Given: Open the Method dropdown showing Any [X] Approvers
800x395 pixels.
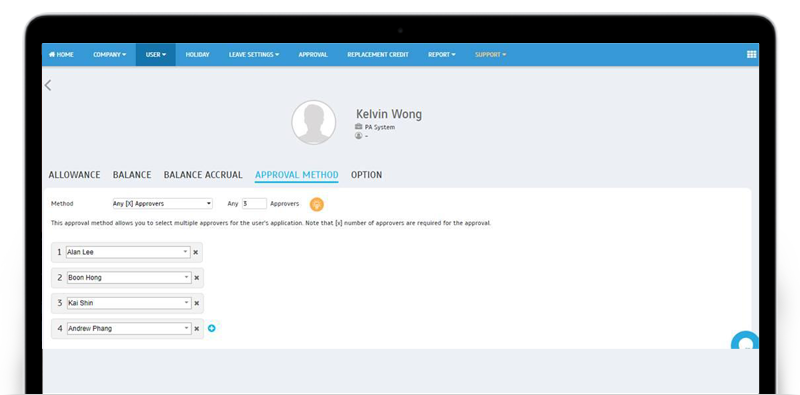Looking at the screenshot, I should point(162,204).
